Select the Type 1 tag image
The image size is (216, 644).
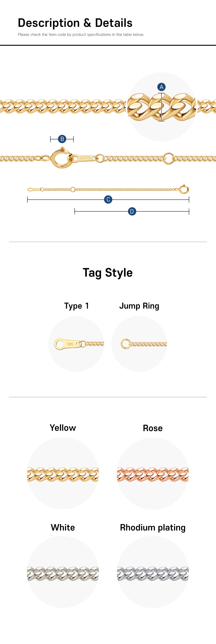click(76, 344)
